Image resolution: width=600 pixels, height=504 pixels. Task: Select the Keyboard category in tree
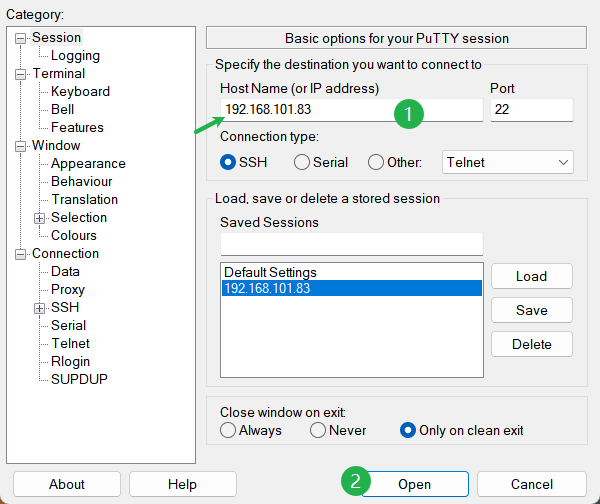tap(80, 92)
